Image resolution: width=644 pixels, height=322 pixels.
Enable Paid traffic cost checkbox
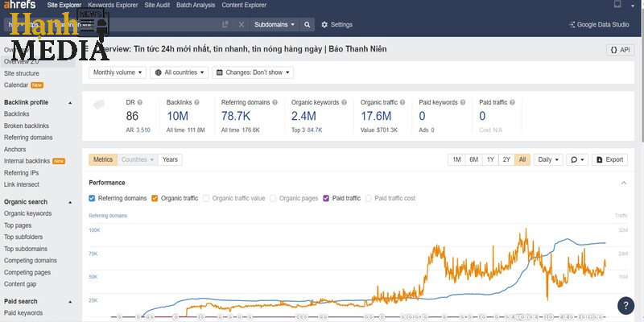point(369,198)
